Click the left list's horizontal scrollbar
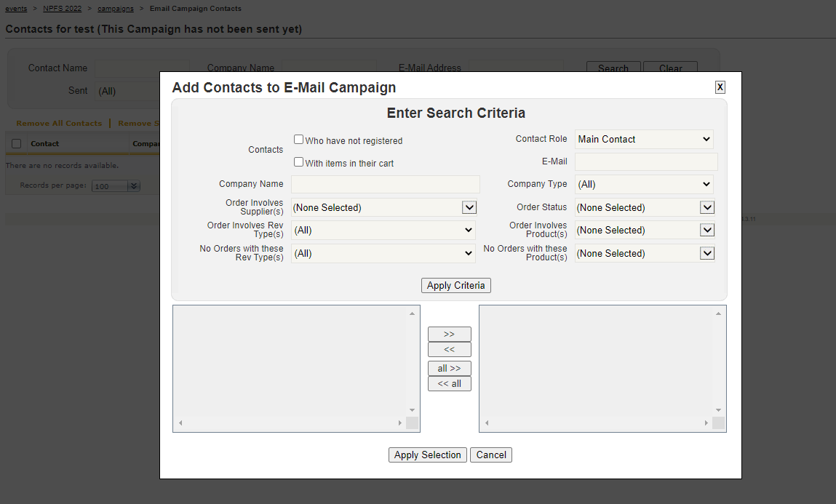This screenshot has width=836, height=504. coord(291,423)
